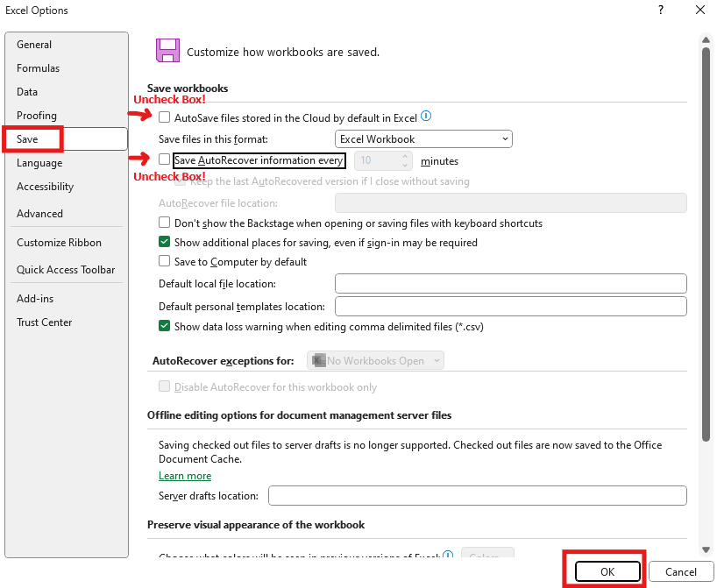
Task: Switch to the Proofing category
Action: coord(37,115)
